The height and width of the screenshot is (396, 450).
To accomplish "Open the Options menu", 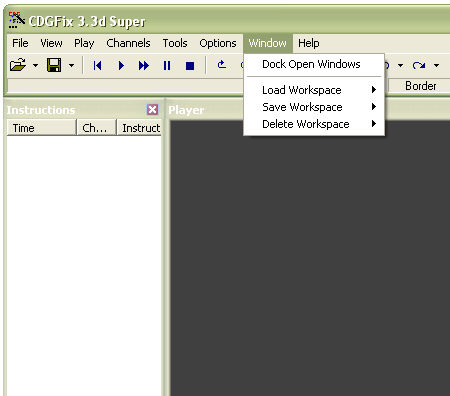I will click(218, 43).
